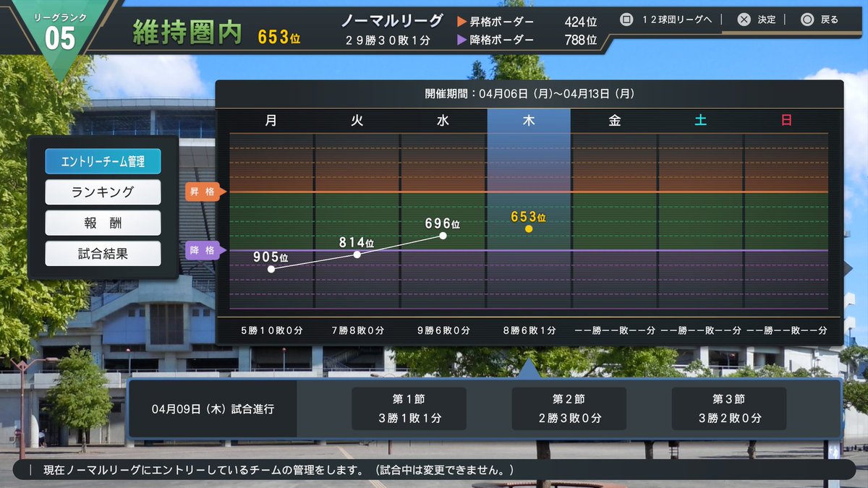Open the エントリーチーム管理 menu entry

coord(103,161)
